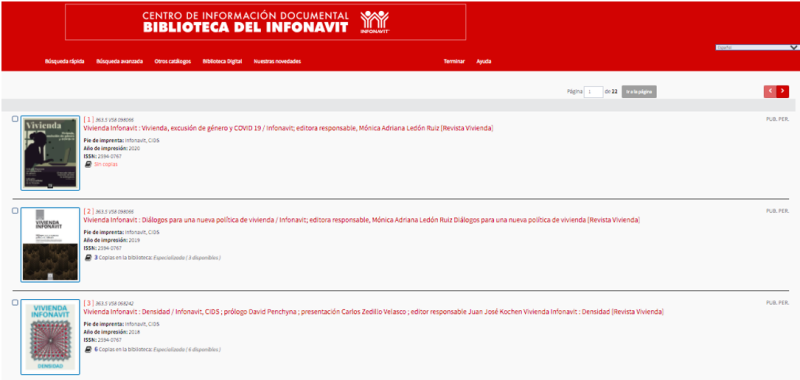Click 'Pie de imprenta' line in record 2
The image size is (800, 380).
point(121,232)
